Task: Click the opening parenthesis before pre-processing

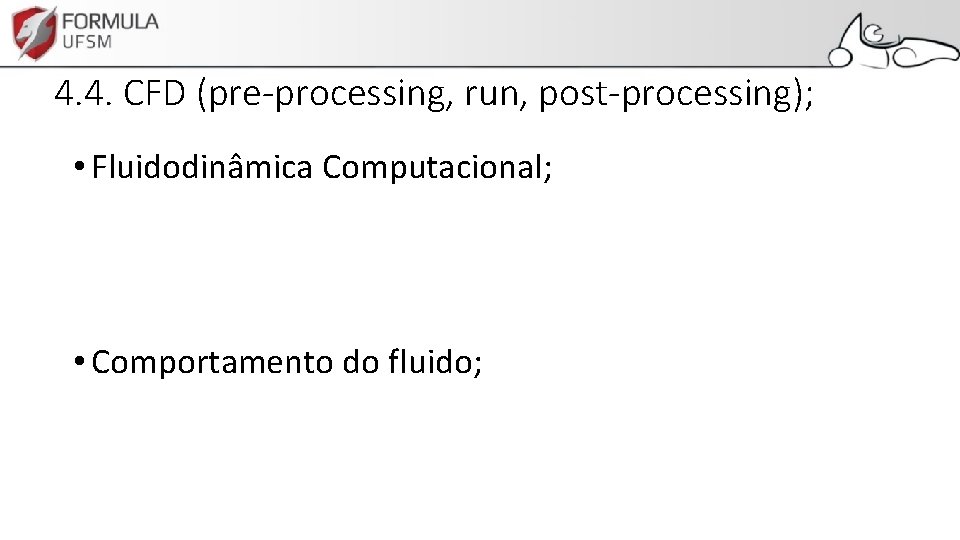Action: click(x=203, y=94)
